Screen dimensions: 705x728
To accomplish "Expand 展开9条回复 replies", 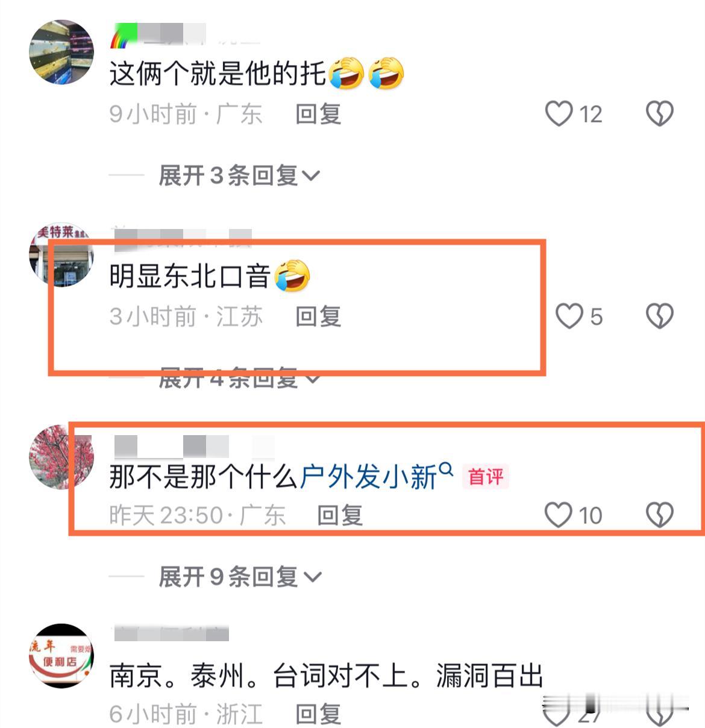I will [x=240, y=577].
